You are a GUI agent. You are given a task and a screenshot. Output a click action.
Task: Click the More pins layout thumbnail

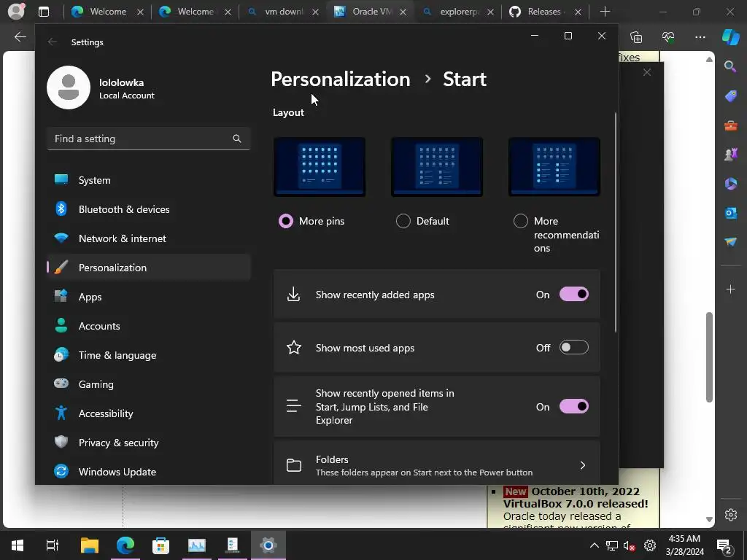(320, 167)
